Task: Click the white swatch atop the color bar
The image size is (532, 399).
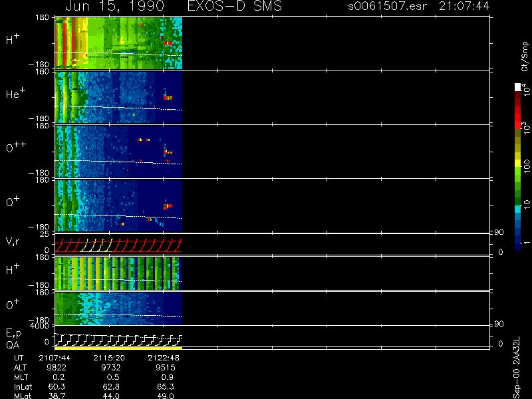Action: pos(518,87)
